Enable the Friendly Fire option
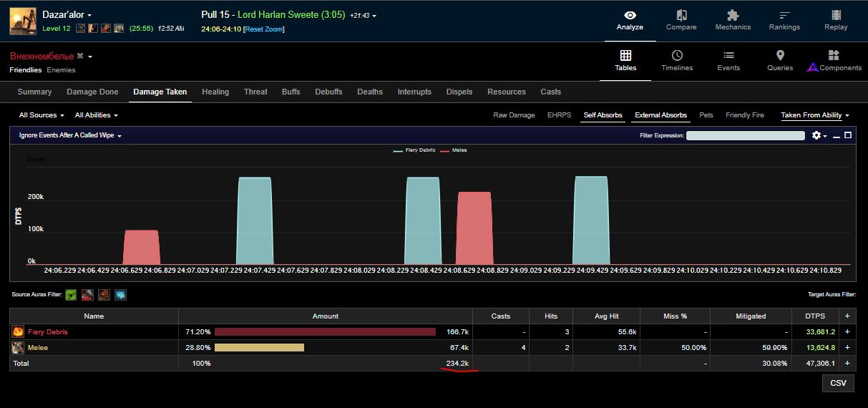The height and width of the screenshot is (408, 868). coord(744,115)
